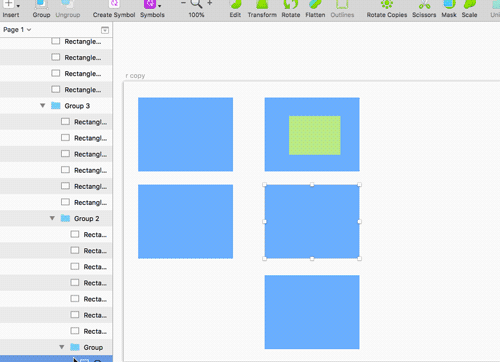
Task: Click the zoom out minus button
Action: tap(183, 3)
